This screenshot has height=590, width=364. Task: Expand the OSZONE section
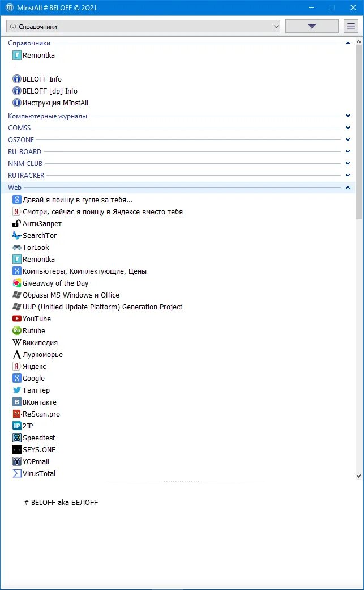[x=348, y=139]
